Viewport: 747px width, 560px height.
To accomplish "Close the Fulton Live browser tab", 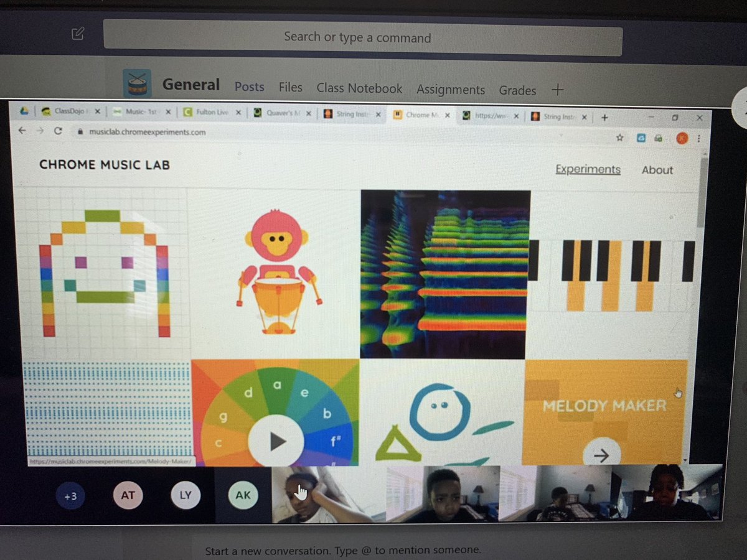I will click(239, 113).
